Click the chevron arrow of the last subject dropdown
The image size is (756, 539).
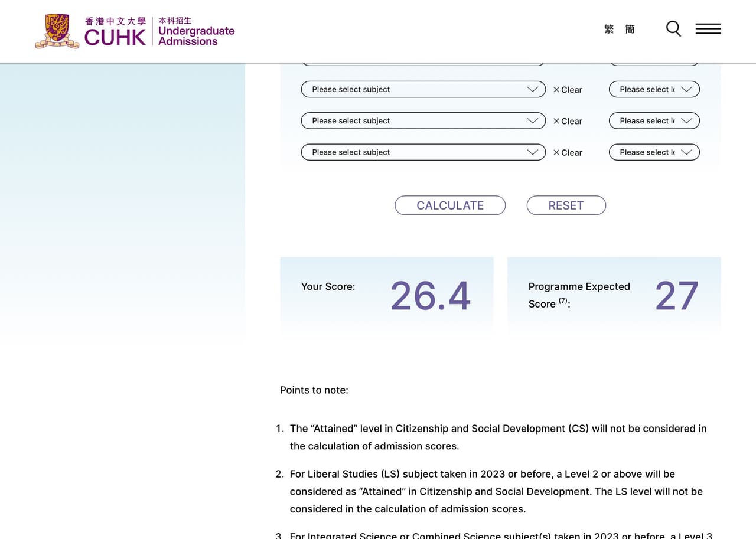[x=532, y=152]
